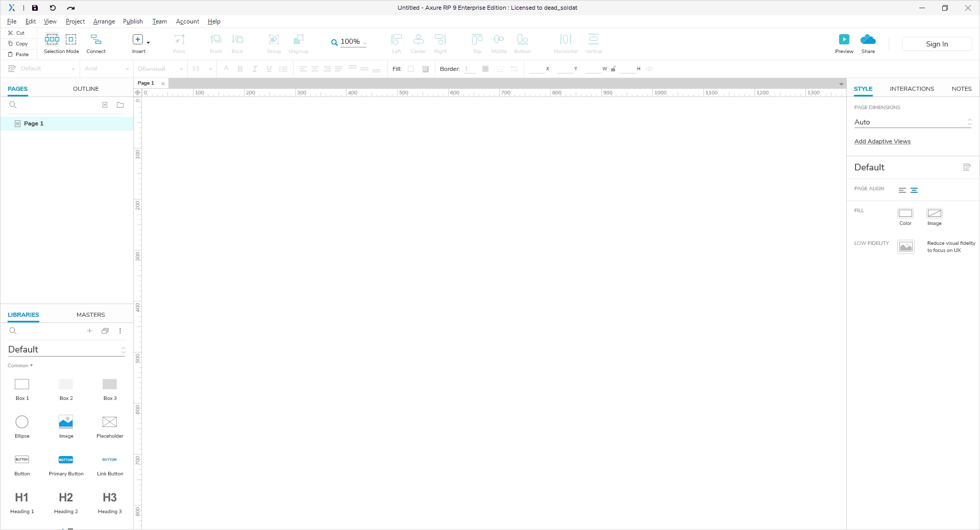
Task: Toggle Italic text formatting
Action: pos(255,69)
